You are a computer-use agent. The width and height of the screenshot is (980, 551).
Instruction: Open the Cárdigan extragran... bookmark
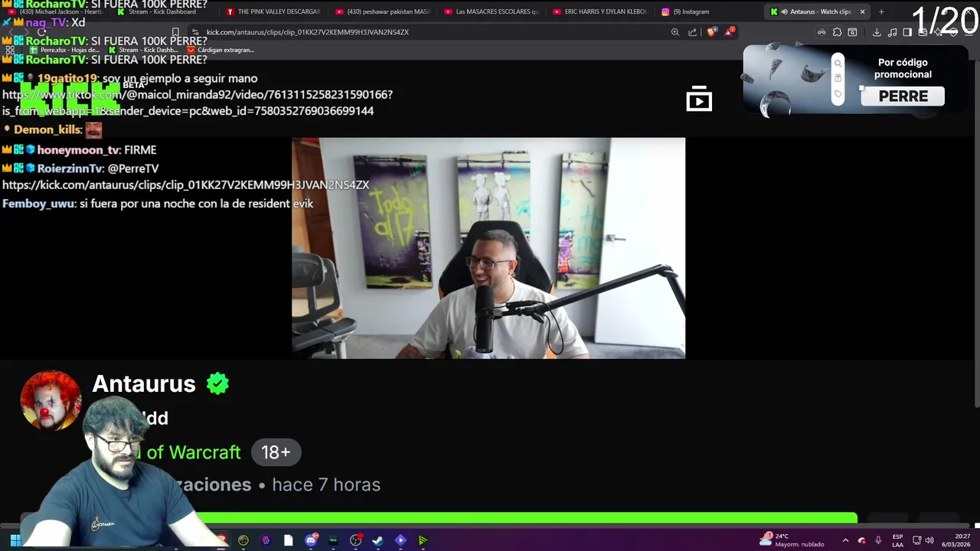pos(220,50)
